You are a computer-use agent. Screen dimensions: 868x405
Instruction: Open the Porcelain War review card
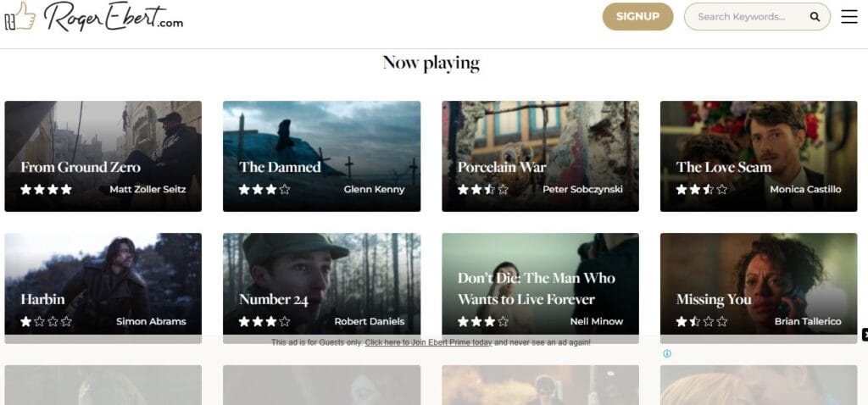[x=540, y=156]
